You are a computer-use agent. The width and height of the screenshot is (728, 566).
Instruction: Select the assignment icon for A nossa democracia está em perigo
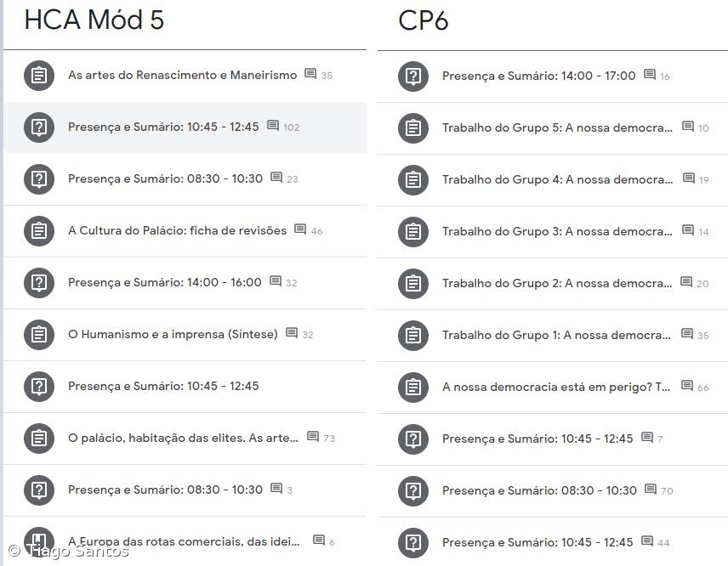tap(412, 387)
